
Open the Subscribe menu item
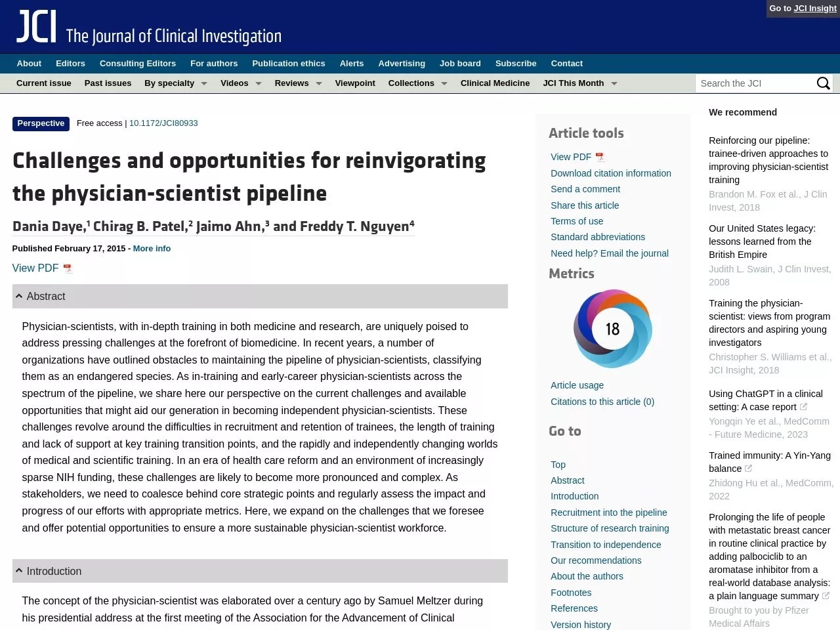click(x=516, y=64)
